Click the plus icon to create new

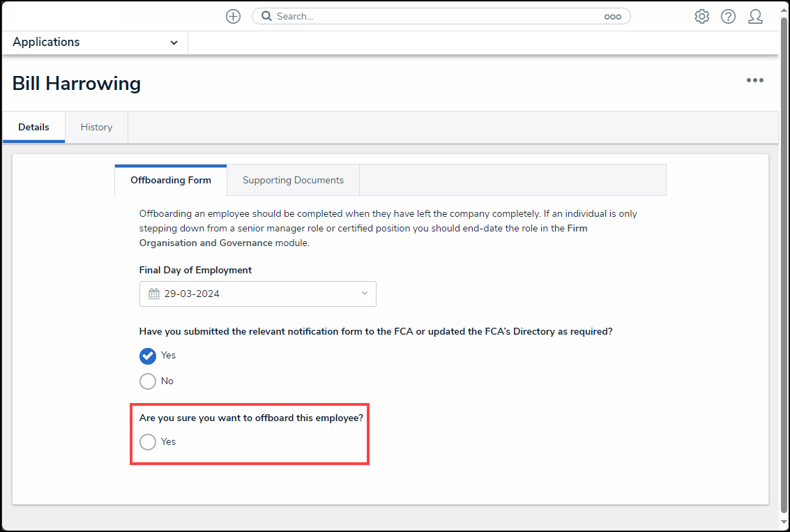coord(233,17)
